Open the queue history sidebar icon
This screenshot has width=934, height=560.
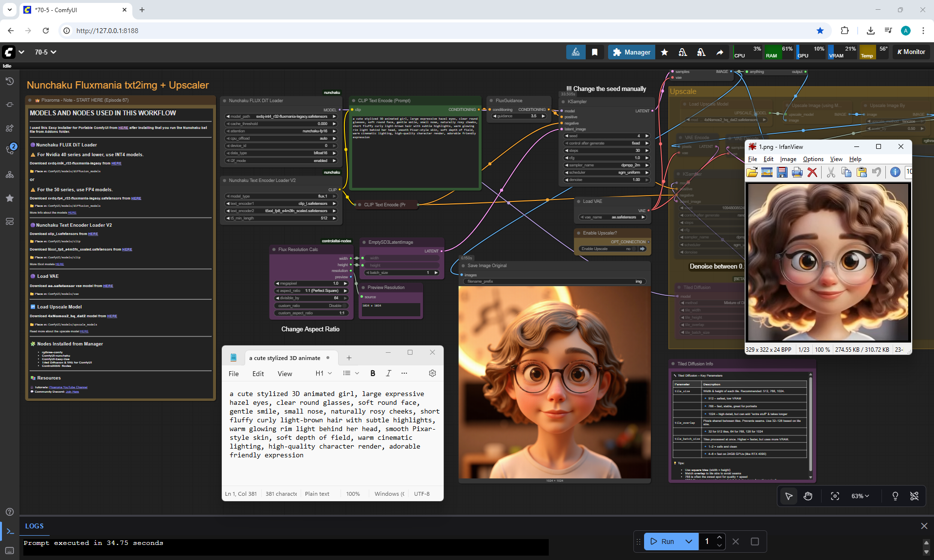click(9, 81)
